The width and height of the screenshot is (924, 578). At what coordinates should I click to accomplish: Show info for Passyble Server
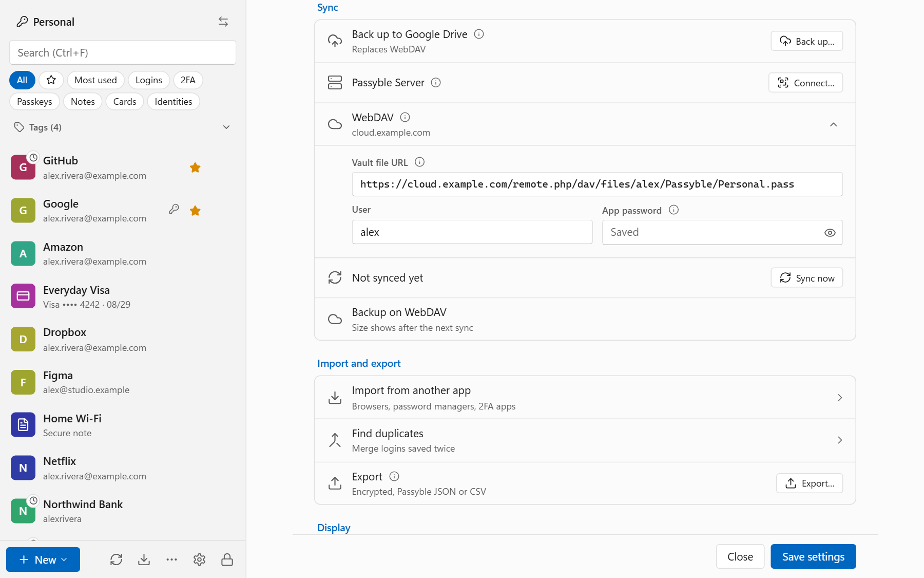click(436, 82)
